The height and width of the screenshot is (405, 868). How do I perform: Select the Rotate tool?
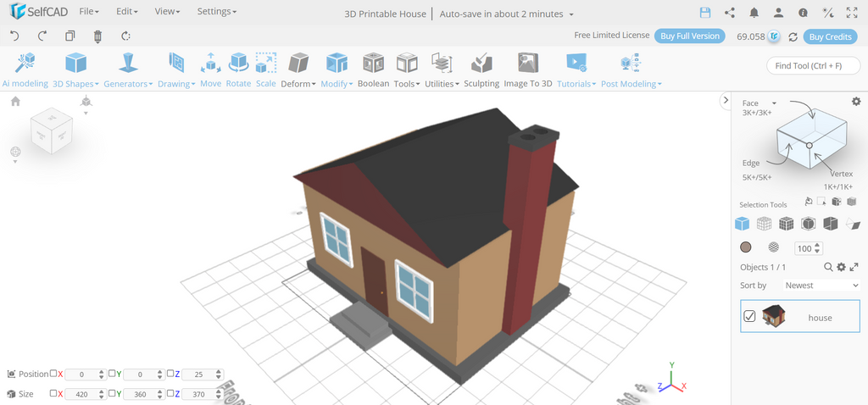pos(238,70)
